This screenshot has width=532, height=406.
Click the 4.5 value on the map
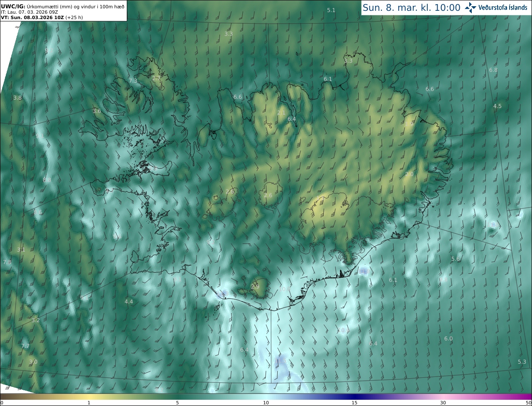pos(498,106)
